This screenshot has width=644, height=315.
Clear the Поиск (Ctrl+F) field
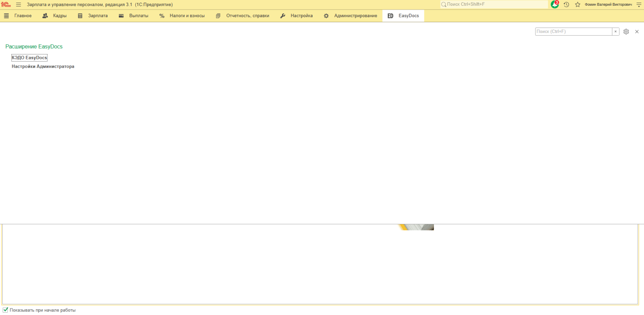(616, 32)
